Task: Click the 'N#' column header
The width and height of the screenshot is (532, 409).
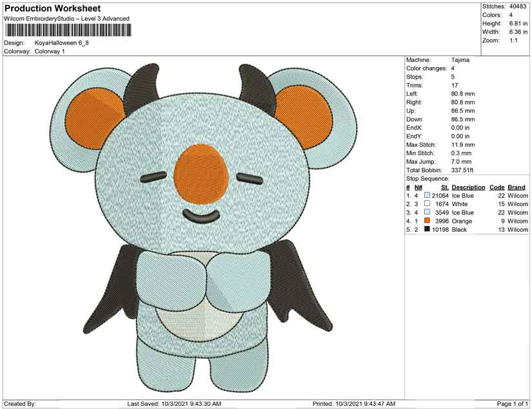Action: click(x=419, y=187)
